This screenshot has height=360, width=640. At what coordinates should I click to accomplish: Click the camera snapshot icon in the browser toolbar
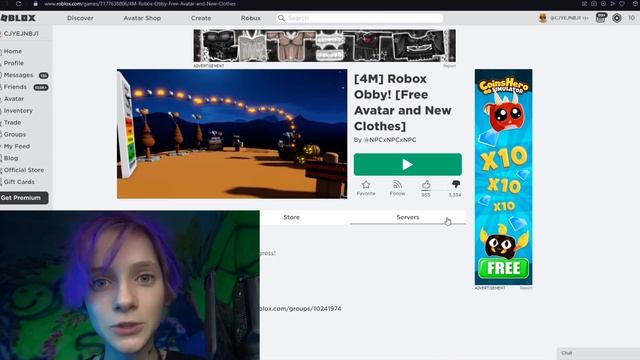coord(594,4)
